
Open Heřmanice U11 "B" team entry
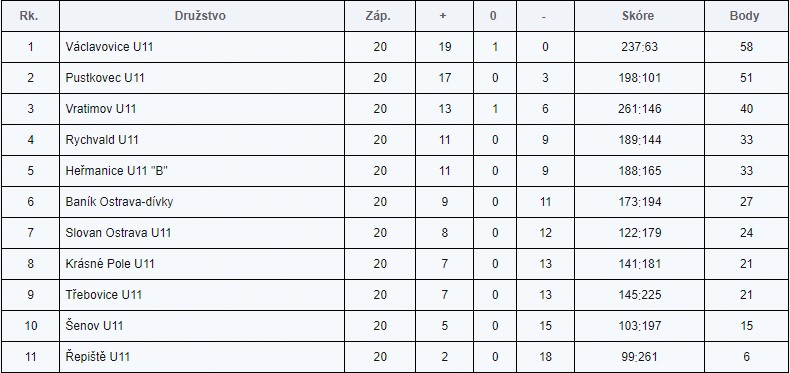pyautogui.click(x=116, y=171)
